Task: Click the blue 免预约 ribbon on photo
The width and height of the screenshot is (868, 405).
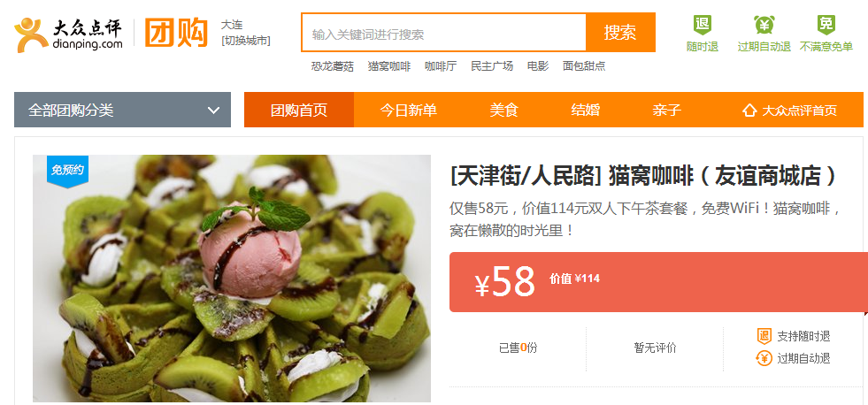Action: (67, 171)
